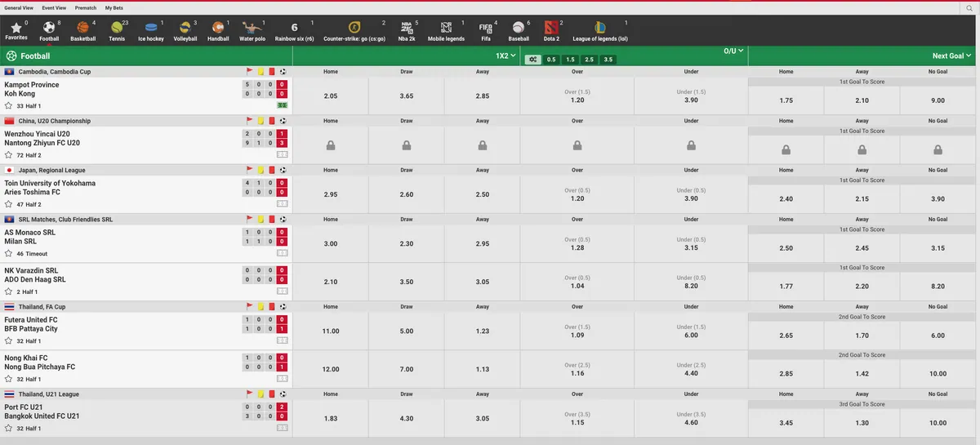Select the Baseball sport icon
Image resolution: width=980 pixels, height=445 pixels.
click(519, 31)
